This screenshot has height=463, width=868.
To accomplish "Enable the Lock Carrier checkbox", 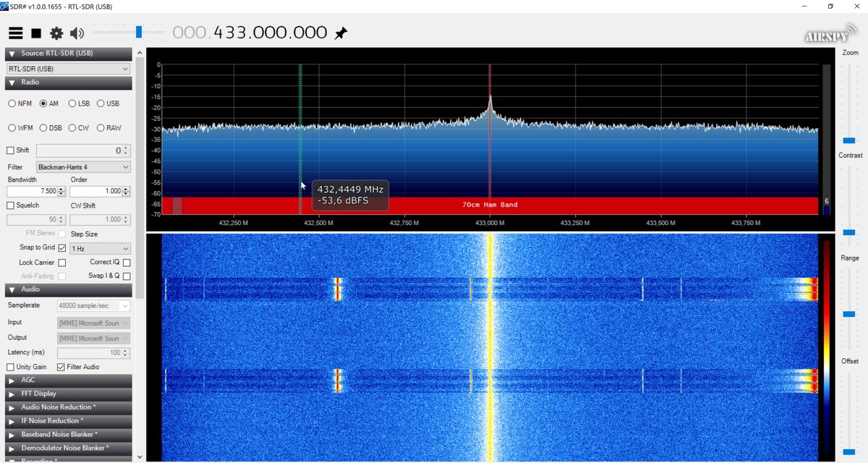I will 62,263.
